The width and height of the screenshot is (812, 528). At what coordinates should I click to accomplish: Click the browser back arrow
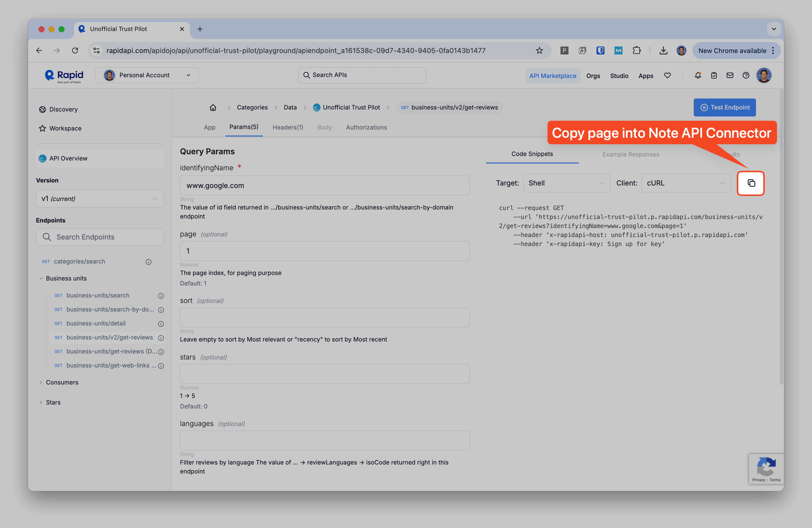point(39,50)
